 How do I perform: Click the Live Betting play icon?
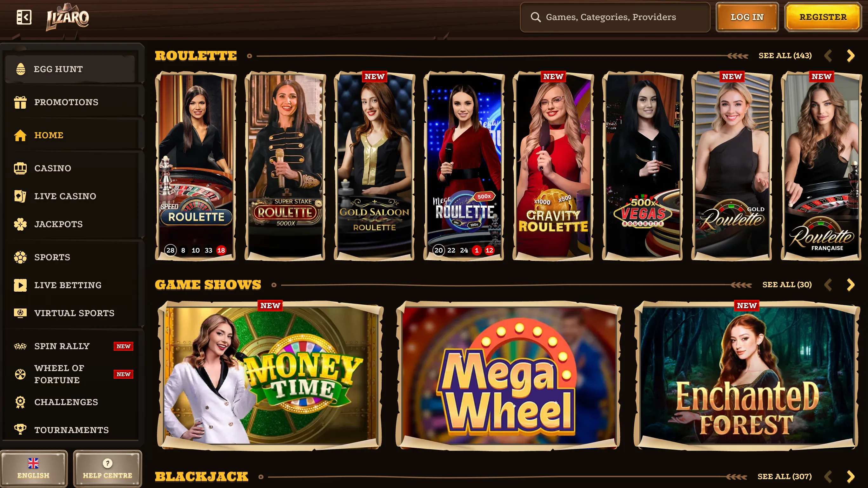click(x=20, y=285)
